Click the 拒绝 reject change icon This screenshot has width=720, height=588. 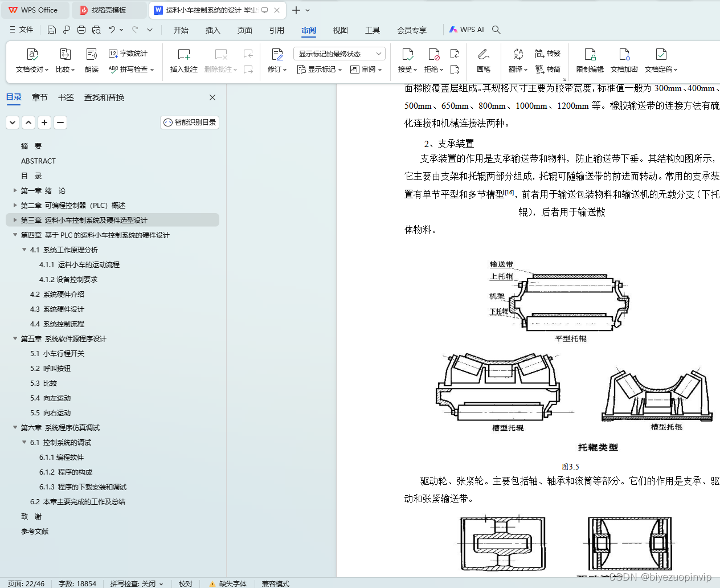pos(434,55)
